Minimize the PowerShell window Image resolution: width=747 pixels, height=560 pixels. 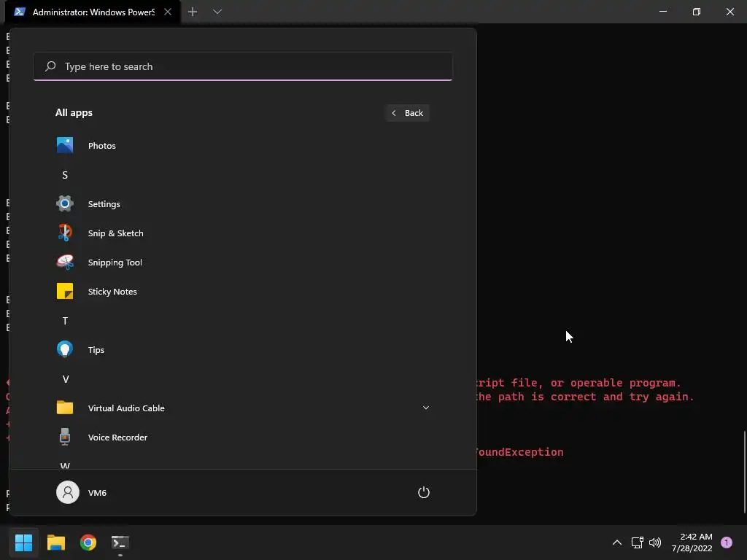tap(662, 12)
